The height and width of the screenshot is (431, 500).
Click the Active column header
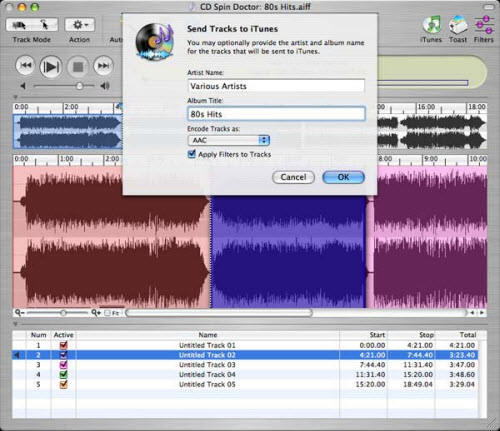point(63,335)
